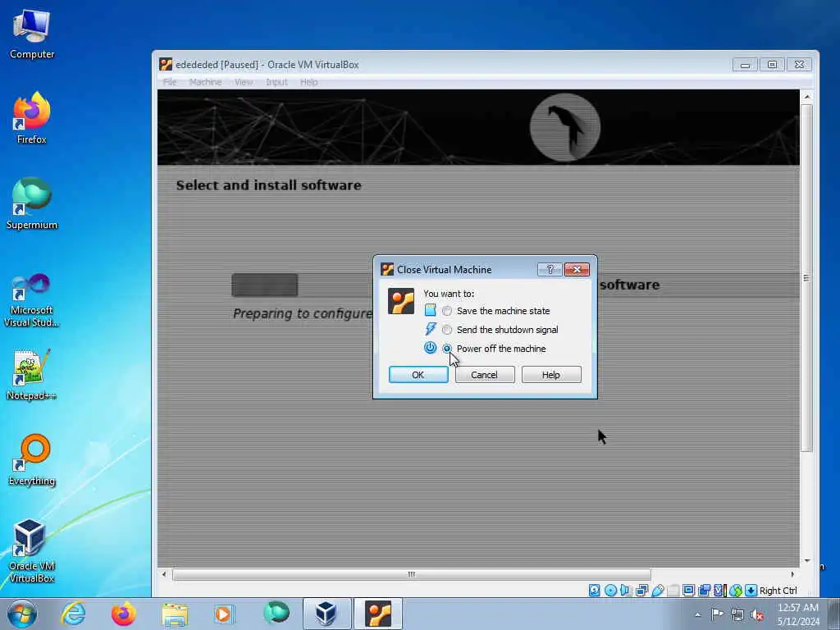This screenshot has width=840, height=630.
Task: Open Windows Media Player from the taskbar
Action: tap(225, 614)
